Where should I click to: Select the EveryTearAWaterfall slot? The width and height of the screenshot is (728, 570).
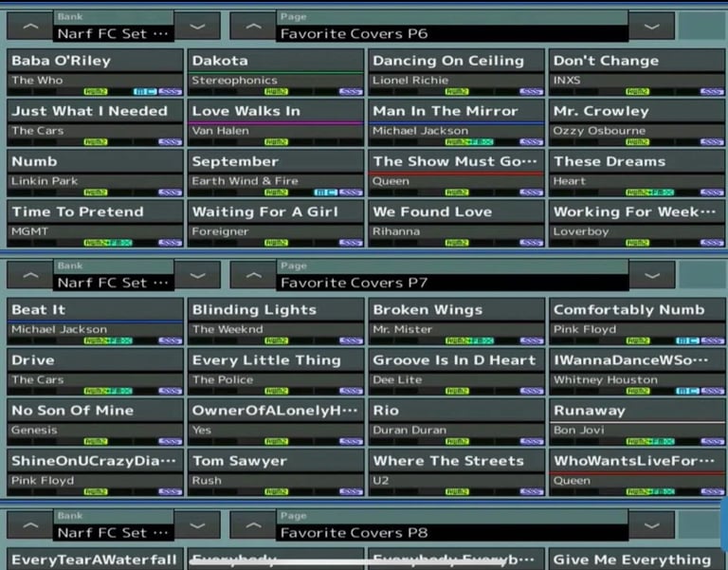point(95,559)
